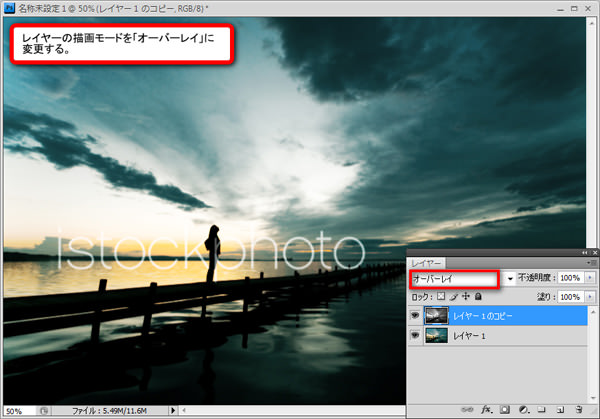Viewport: 600px width, 419px height.
Task: Delete layer with trash icon
Action: (x=578, y=409)
